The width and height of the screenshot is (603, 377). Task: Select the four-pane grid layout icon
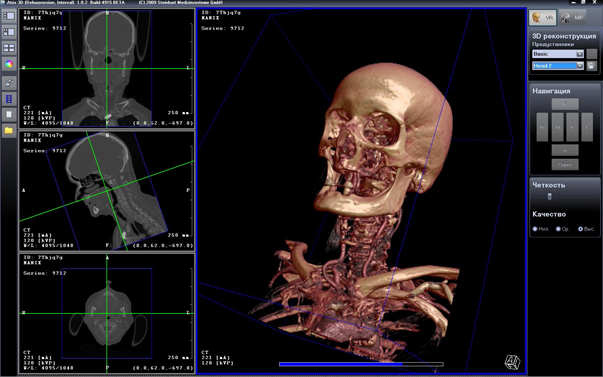click(x=9, y=48)
